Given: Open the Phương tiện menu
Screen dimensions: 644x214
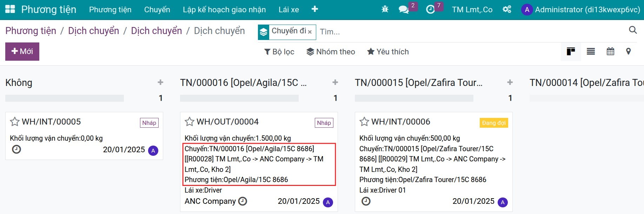Looking at the screenshot, I should (110, 10).
